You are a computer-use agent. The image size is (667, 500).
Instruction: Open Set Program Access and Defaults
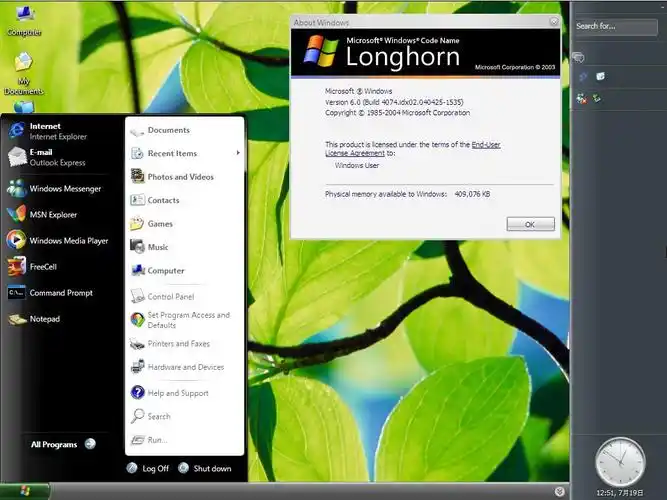(x=187, y=320)
